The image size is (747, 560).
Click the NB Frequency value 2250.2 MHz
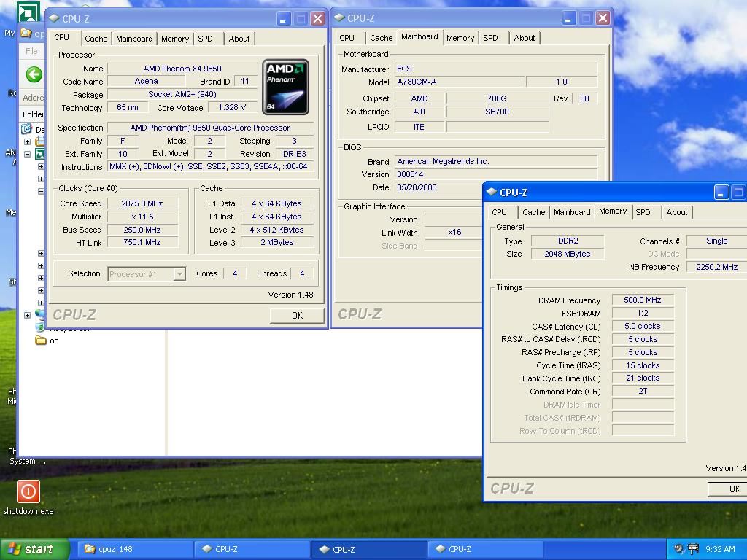(716, 267)
